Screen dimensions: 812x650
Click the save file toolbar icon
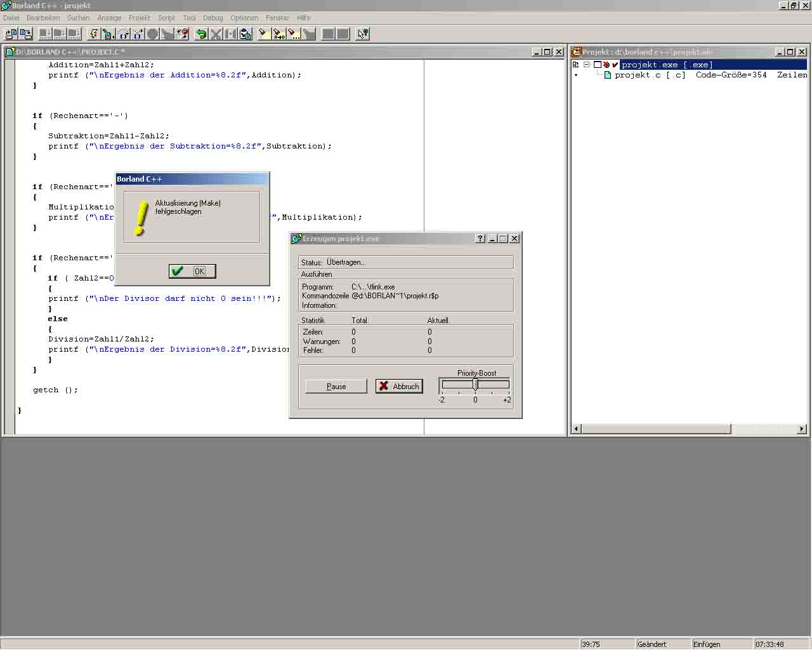[26, 34]
